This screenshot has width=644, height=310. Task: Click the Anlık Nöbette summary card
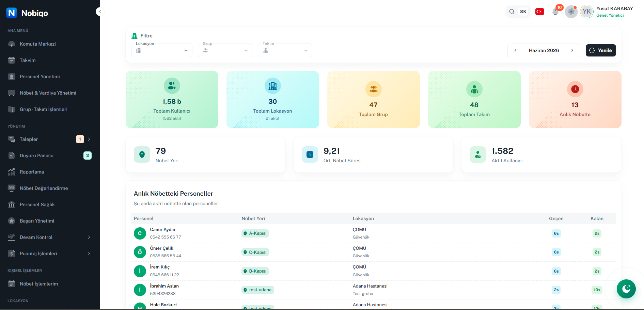point(575,99)
